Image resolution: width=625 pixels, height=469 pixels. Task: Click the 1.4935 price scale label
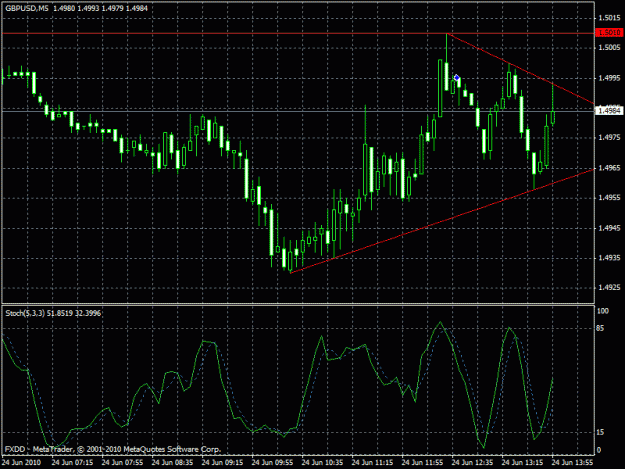coord(609,258)
